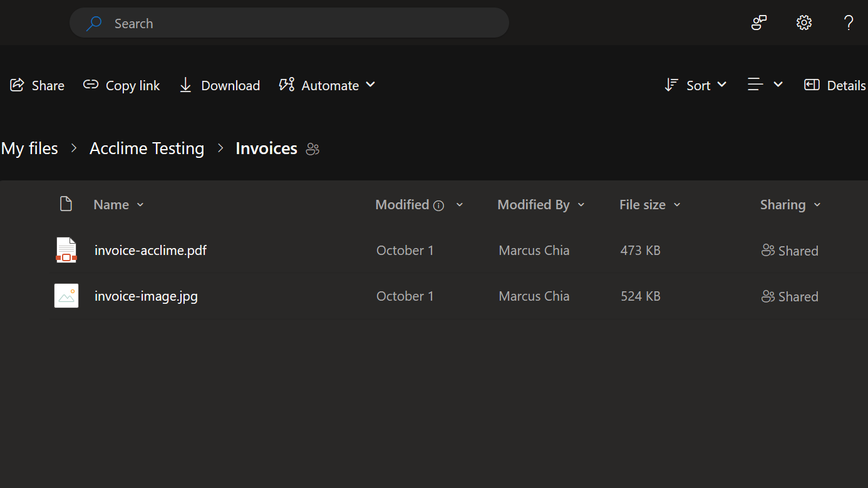This screenshot has width=868, height=488.
Task: Navigate to My files breadcrumb
Action: pos(29,148)
